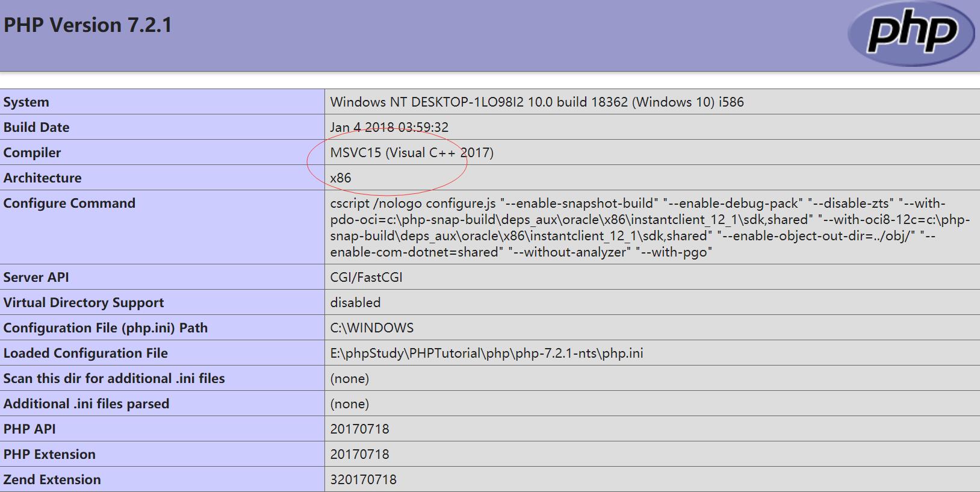This screenshot has width=980, height=492.
Task: Click the Windows NT DESKTOP system value
Action: pos(536,102)
